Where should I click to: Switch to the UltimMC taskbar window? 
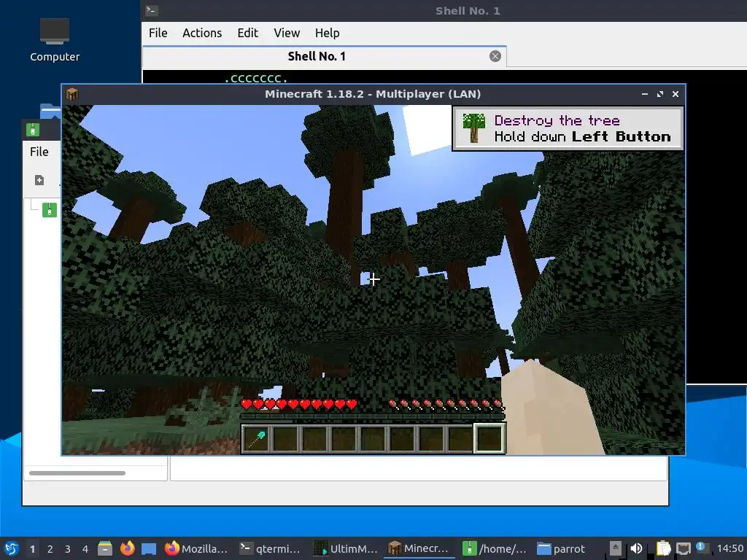pyautogui.click(x=346, y=548)
